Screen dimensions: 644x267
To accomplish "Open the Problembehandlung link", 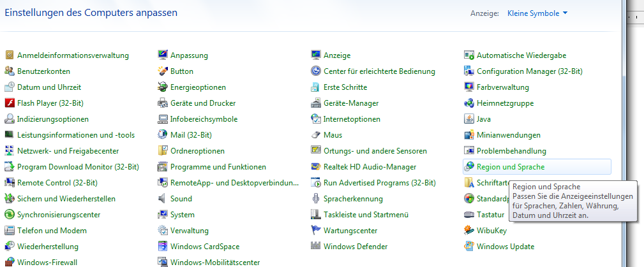I will pyautogui.click(x=511, y=151).
